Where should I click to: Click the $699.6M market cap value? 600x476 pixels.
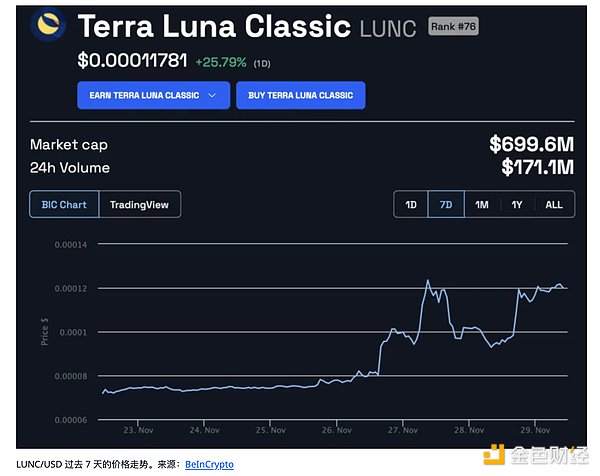point(530,145)
